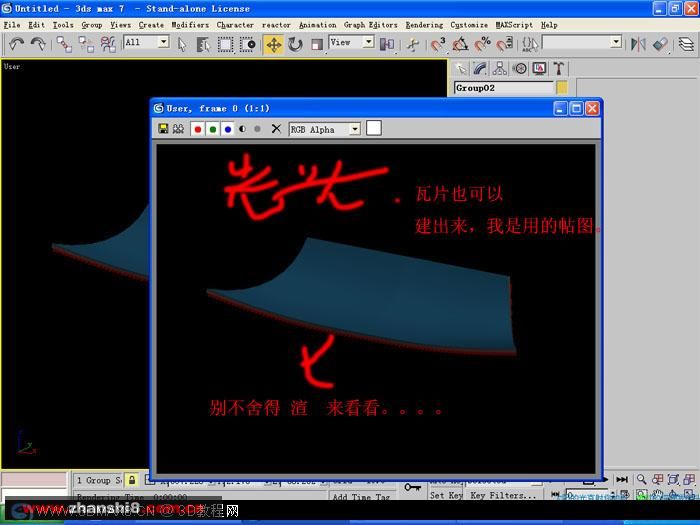700x525 pixels.
Task: Pick the Rectangular Selection Region tool
Action: (225, 44)
